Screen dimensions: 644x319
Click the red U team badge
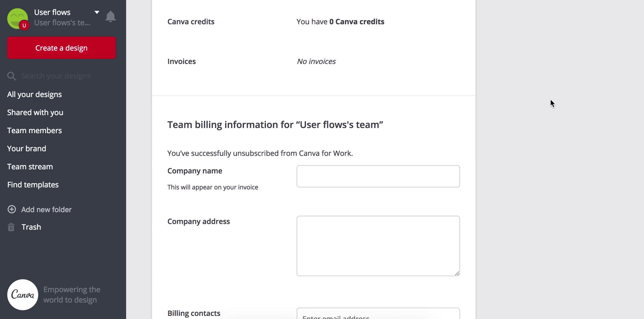click(24, 25)
